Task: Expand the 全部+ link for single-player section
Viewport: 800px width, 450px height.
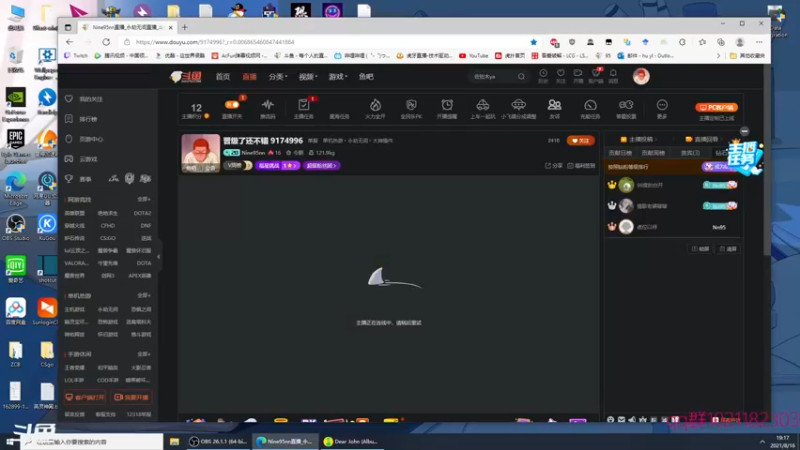Action: pyautogui.click(x=144, y=295)
